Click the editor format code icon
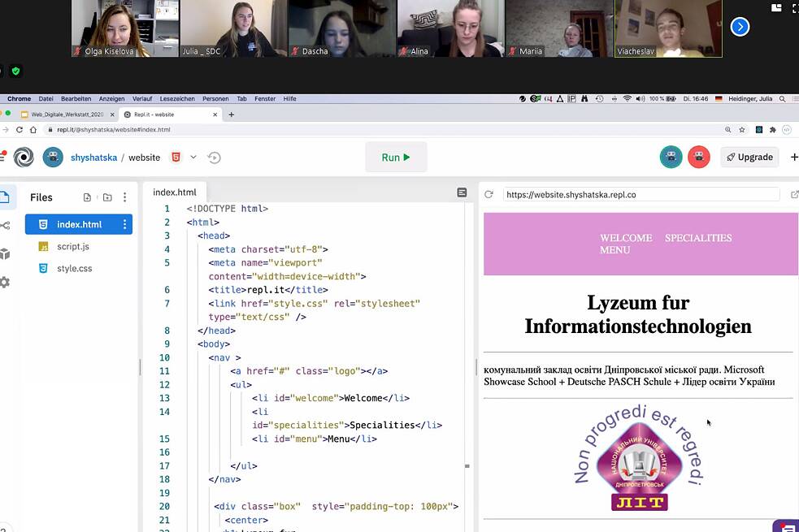799x532 pixels. pos(462,192)
